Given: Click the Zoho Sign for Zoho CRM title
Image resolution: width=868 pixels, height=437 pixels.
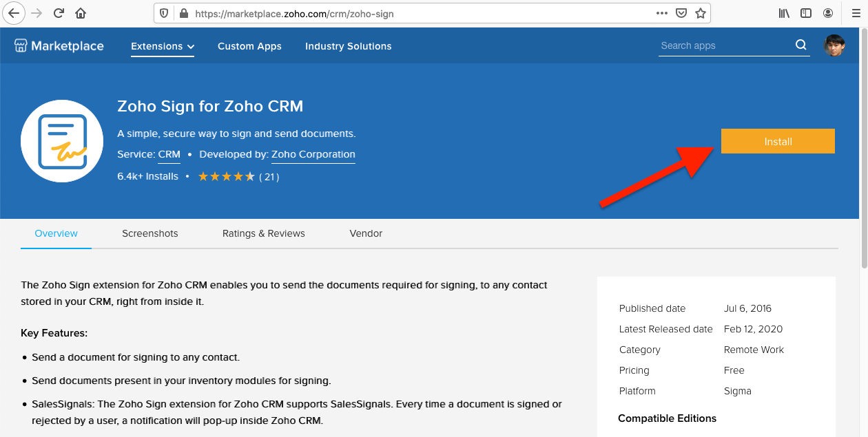Looking at the screenshot, I should click(x=210, y=107).
